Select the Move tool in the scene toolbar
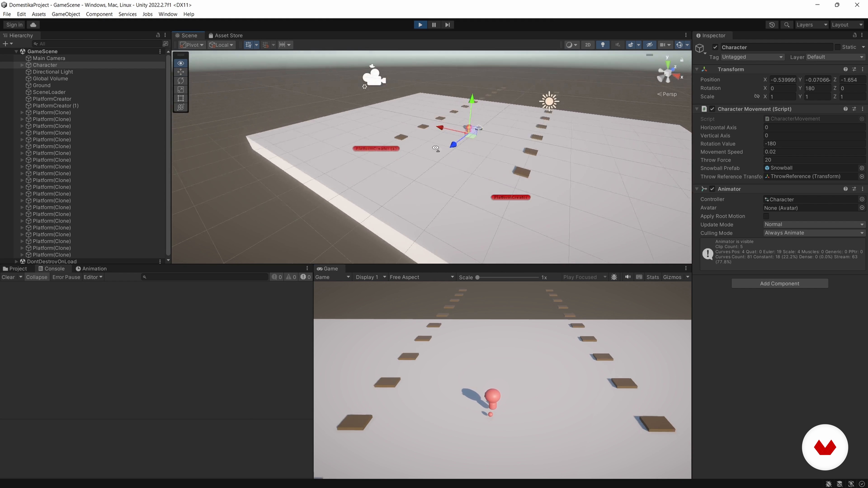Viewport: 868px width, 488px height. tap(181, 72)
